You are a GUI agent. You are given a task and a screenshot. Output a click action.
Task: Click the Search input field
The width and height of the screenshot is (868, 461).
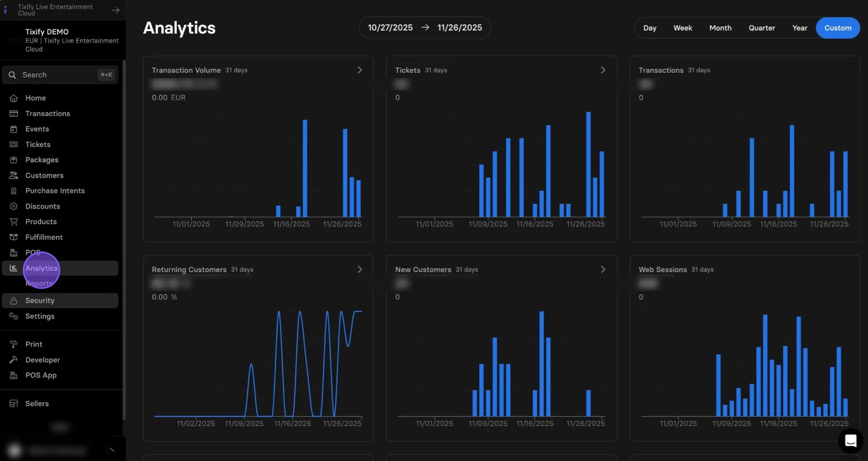click(x=60, y=75)
